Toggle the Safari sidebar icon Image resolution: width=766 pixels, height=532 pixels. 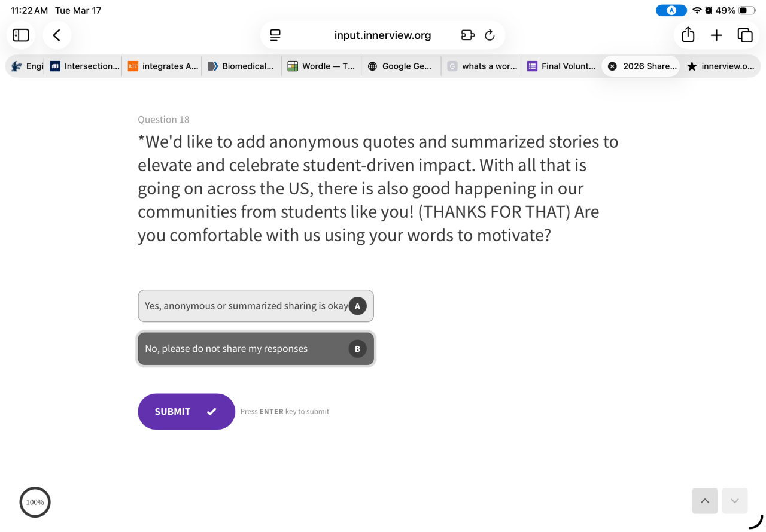pyautogui.click(x=21, y=35)
